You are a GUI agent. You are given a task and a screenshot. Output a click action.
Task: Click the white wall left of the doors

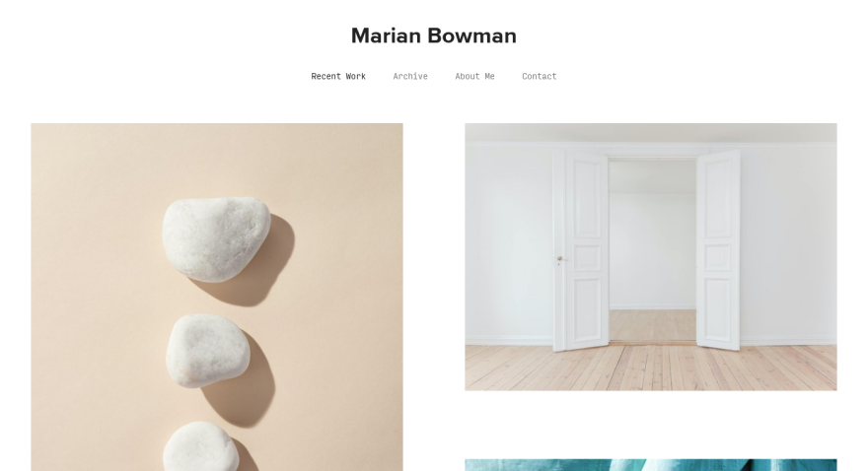point(509,243)
